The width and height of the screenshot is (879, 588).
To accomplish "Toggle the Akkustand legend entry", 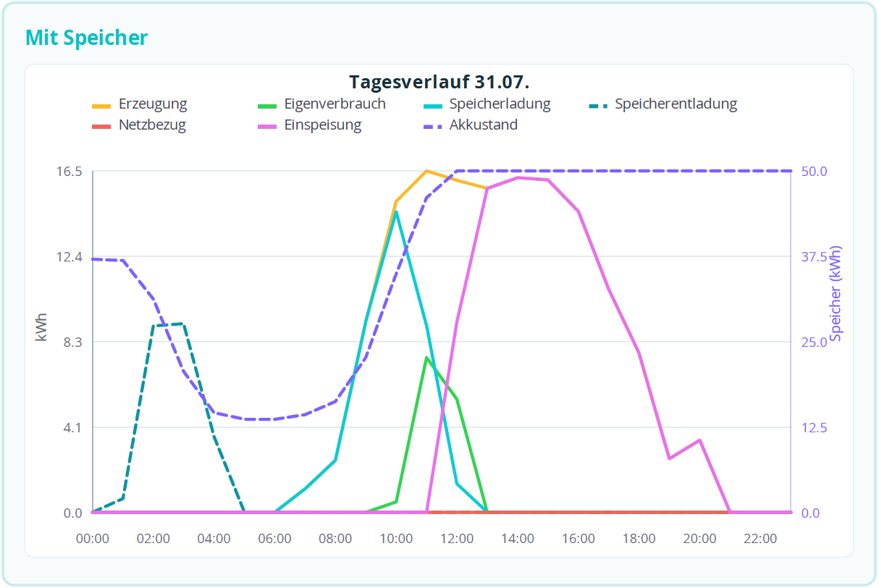I will pos(469,125).
